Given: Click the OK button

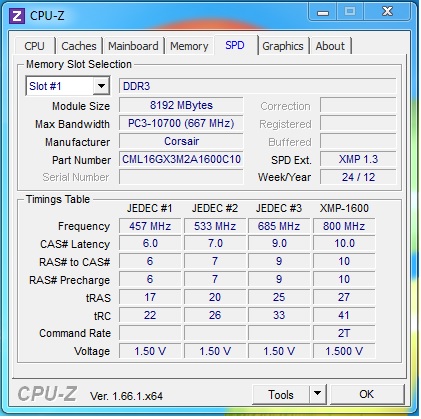Looking at the screenshot, I should [x=367, y=394].
